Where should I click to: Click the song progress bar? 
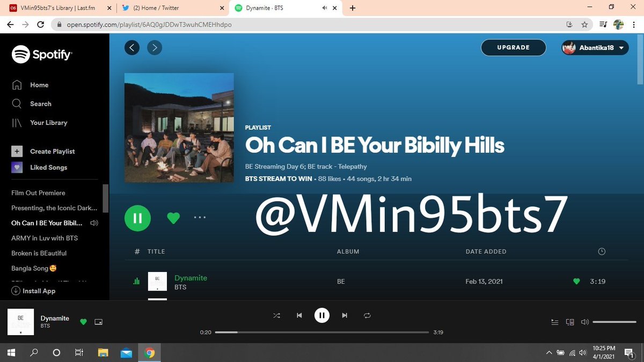322,333
